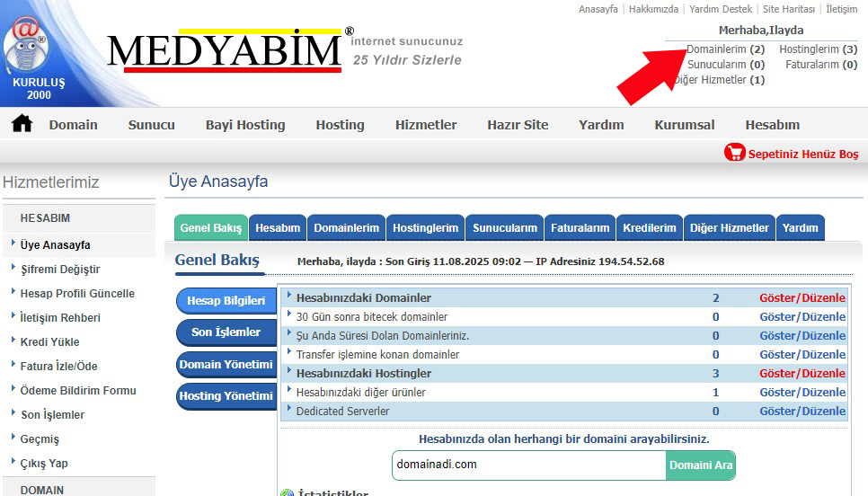Open Son İşlemler in the sidebar

pyautogui.click(x=53, y=414)
